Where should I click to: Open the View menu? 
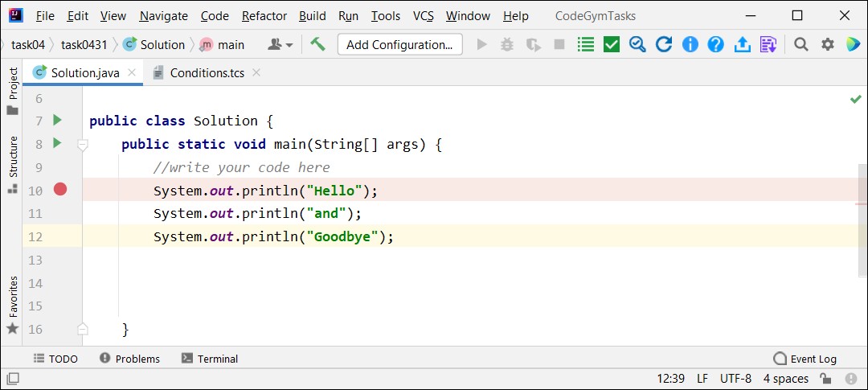113,16
